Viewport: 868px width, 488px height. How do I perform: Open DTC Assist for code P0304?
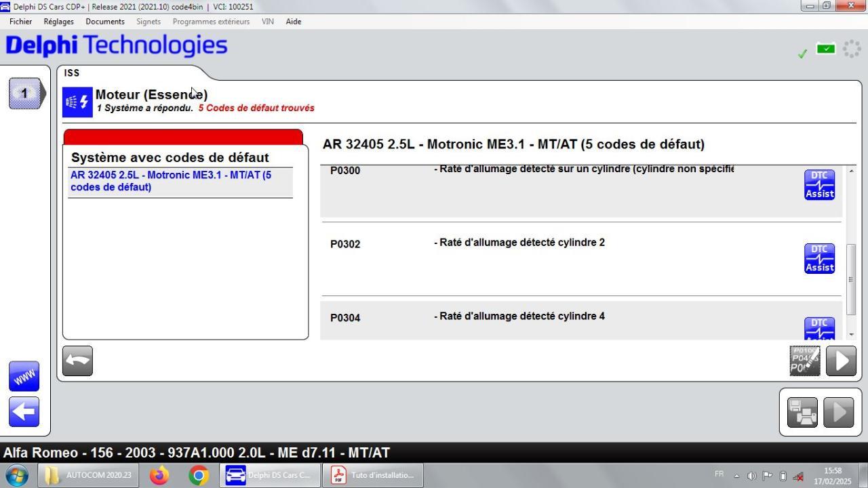pos(819,329)
